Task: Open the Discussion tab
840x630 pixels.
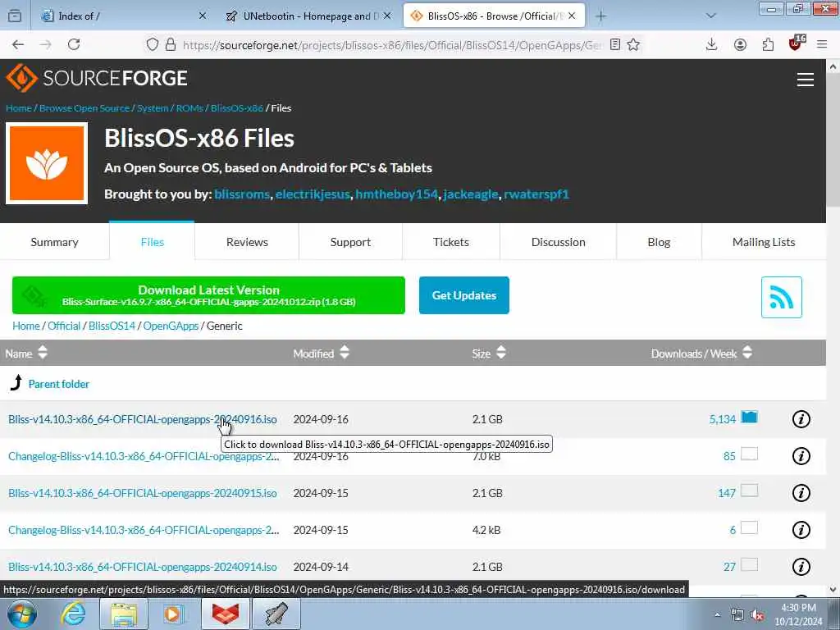Action: point(558,242)
